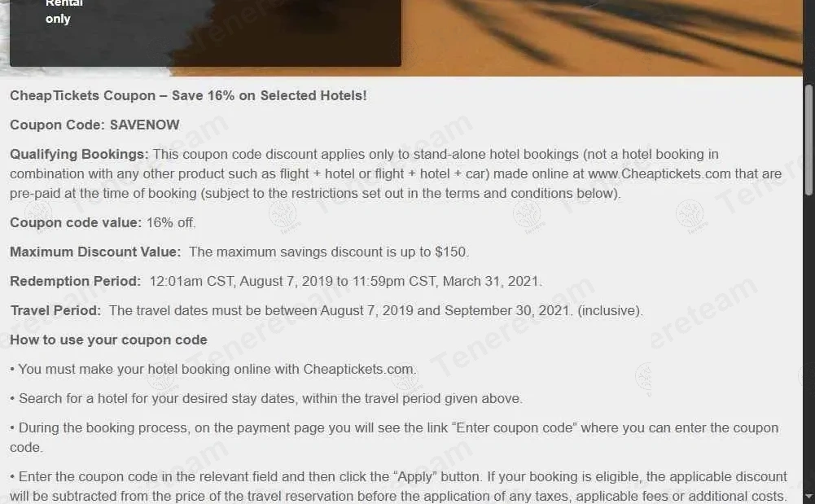This screenshot has width=815, height=504.
Task: Click the 'Redemption Period:' label
Action: 76,281
